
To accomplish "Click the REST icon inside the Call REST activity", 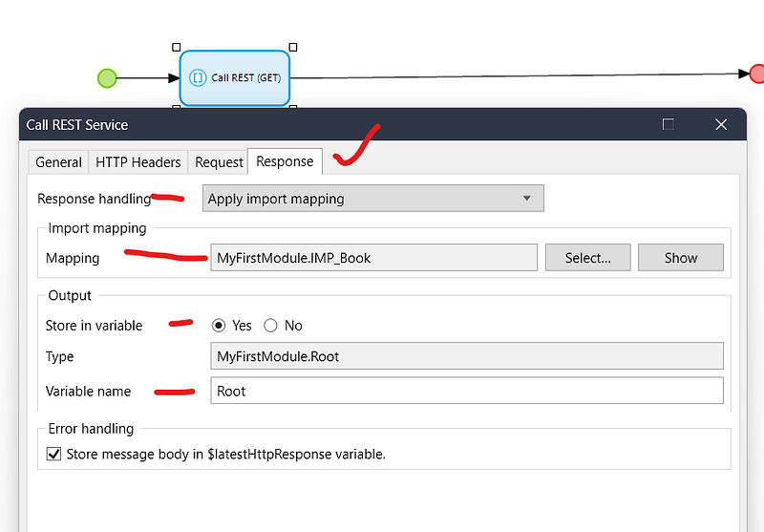I will pos(199,77).
